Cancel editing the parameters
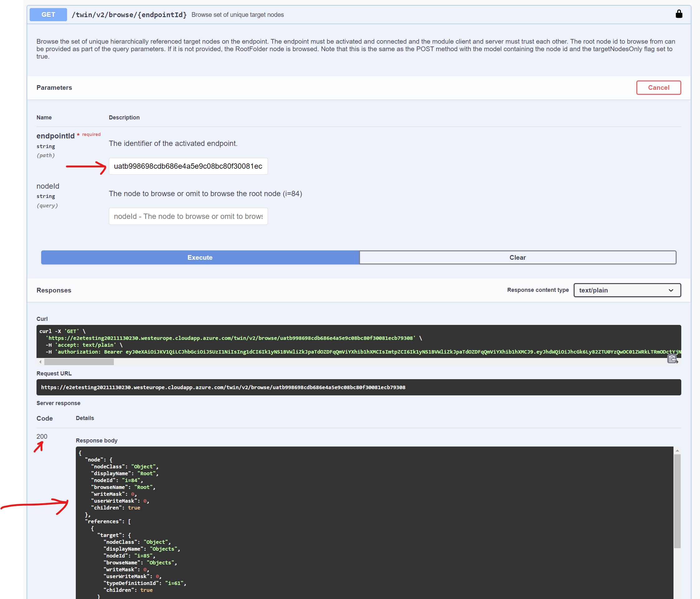This screenshot has height=599, width=700. (x=658, y=87)
